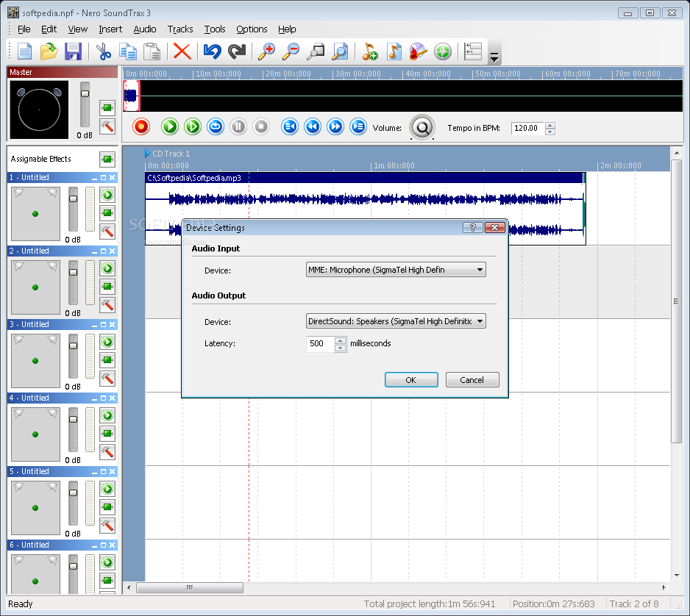Delete with the red X toolbar icon
The image size is (690, 616).
(182, 51)
